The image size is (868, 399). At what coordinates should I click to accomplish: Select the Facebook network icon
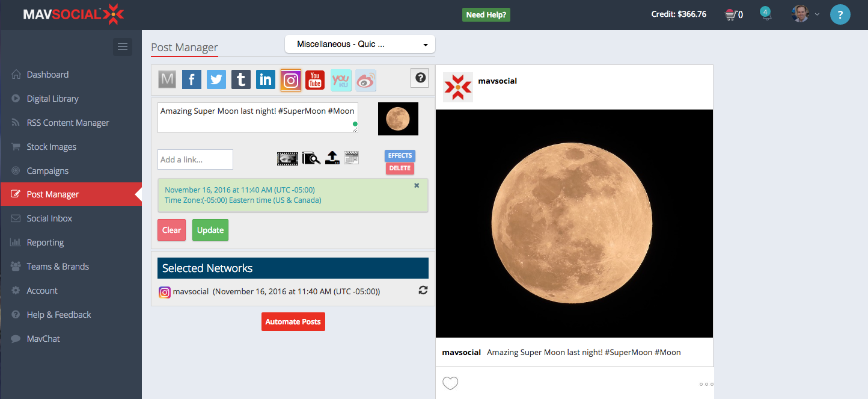(x=192, y=79)
